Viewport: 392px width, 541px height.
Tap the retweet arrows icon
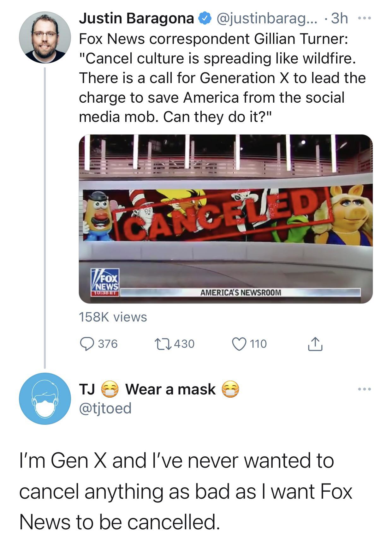pyautogui.click(x=162, y=344)
